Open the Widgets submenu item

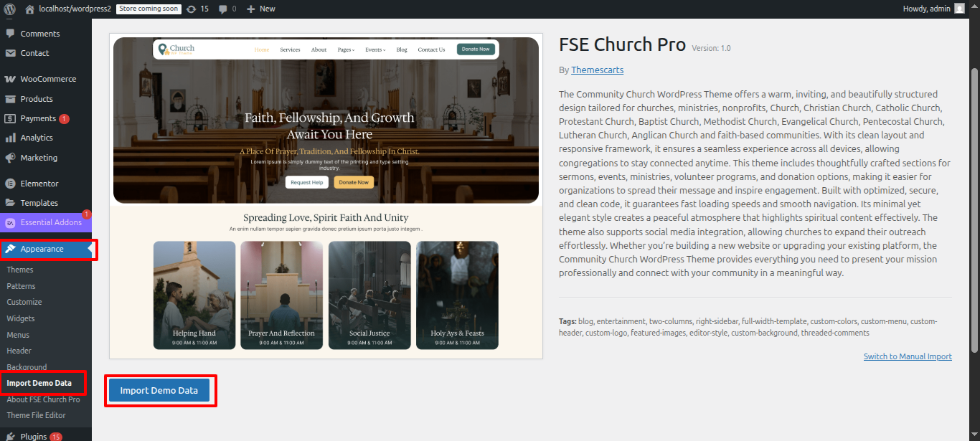pyautogui.click(x=21, y=318)
